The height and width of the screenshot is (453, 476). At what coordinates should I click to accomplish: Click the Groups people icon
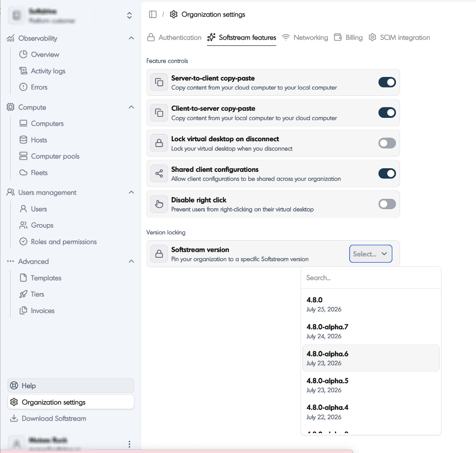click(23, 225)
